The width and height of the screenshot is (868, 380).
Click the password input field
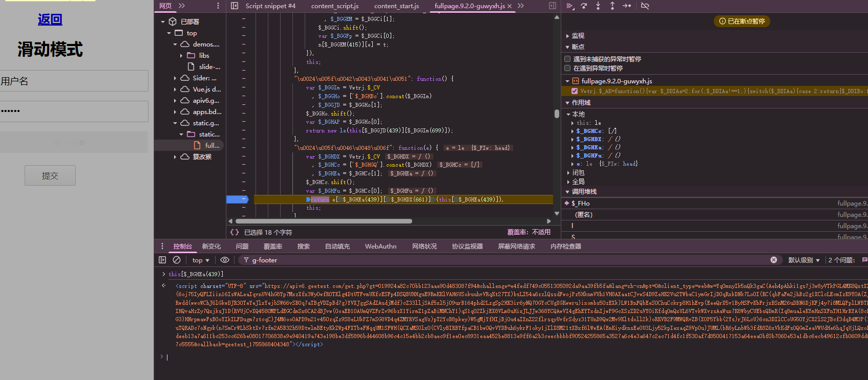(74, 111)
